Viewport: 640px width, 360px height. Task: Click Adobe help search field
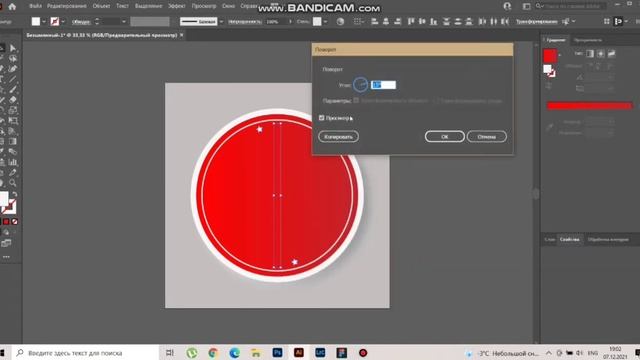click(571, 6)
